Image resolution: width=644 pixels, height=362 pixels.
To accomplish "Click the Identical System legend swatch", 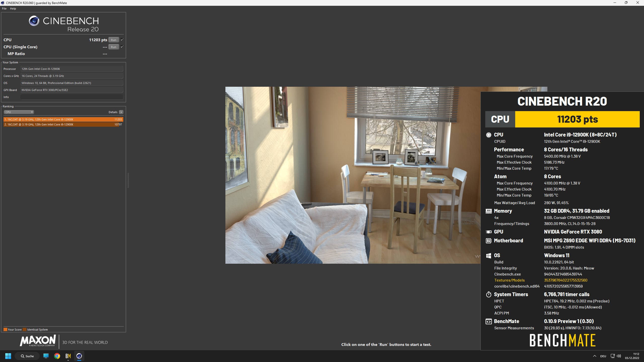I will pos(24,330).
